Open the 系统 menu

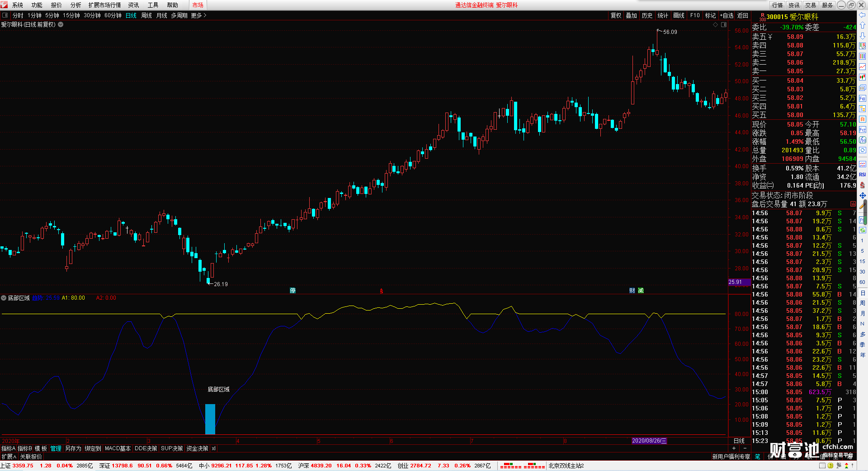point(18,5)
